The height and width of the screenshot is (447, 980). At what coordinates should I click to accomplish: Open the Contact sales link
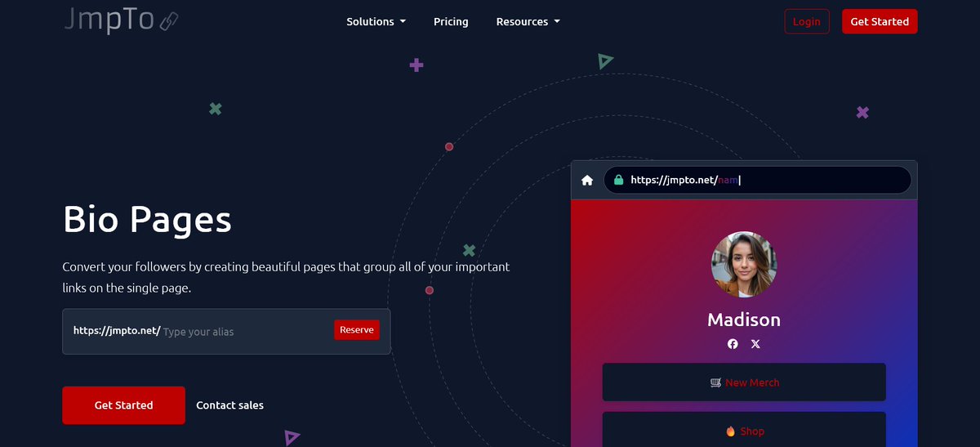coord(230,405)
